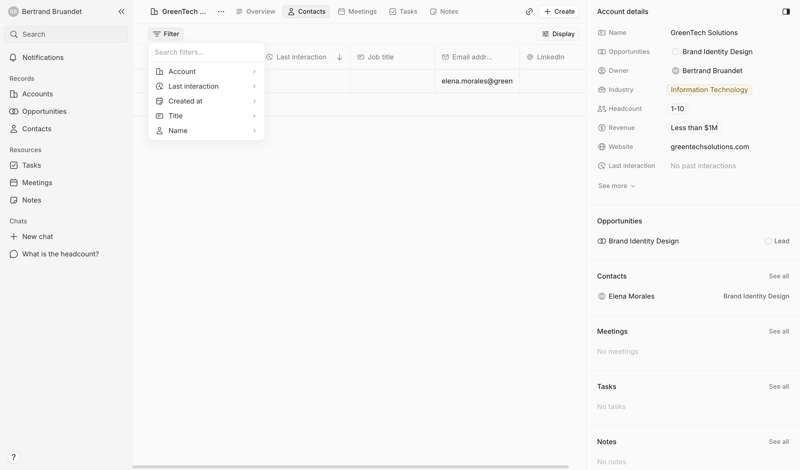Open greentechsolutions.com website link
800x470 pixels.
point(710,146)
